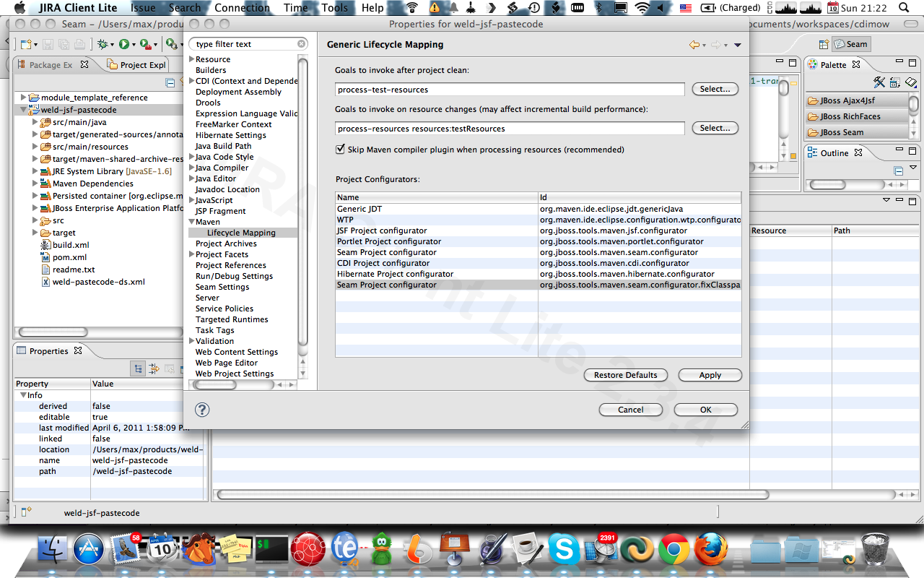Click Select button for resource changes goals
Viewport: 924px width, 578px height.
pyautogui.click(x=715, y=128)
